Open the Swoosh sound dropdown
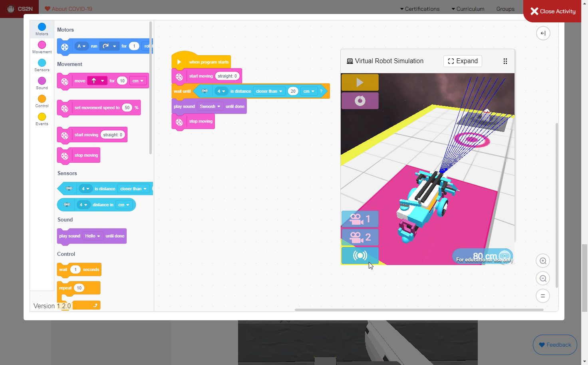 click(210, 106)
